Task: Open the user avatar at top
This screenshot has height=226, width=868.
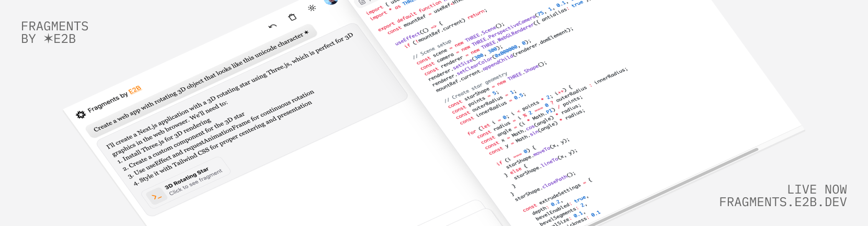Action: click(332, 2)
